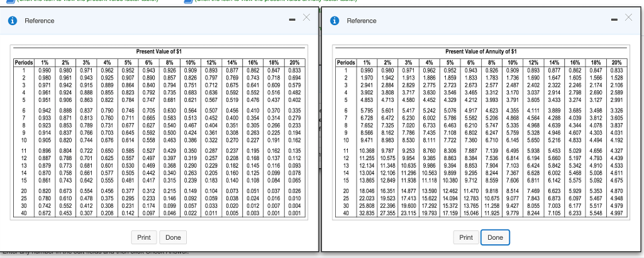This screenshot has width=644, height=258.
Task: Print the Present Value of Annuity table
Action: click(466, 237)
